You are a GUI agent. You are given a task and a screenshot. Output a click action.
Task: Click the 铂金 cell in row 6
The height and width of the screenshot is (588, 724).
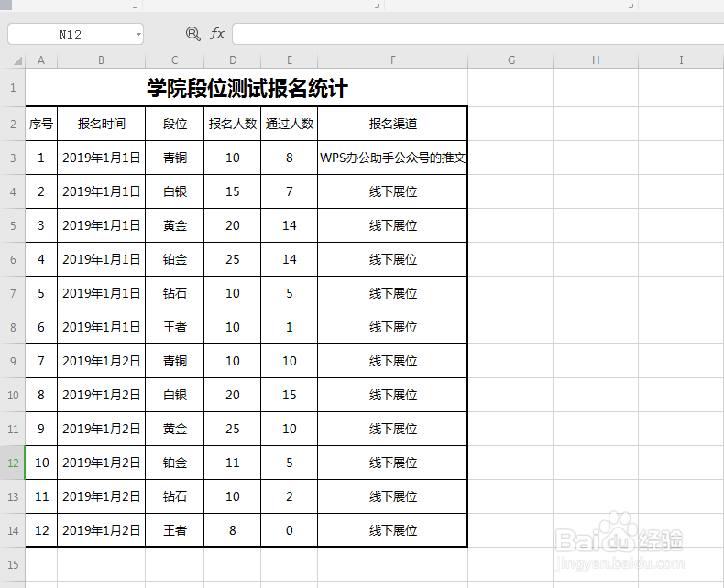[x=174, y=259]
